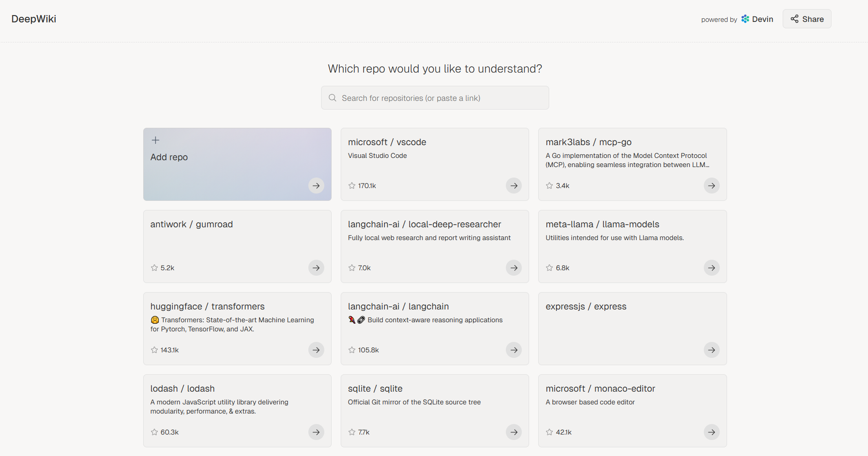Click the star icon on vscode card

[352, 186]
